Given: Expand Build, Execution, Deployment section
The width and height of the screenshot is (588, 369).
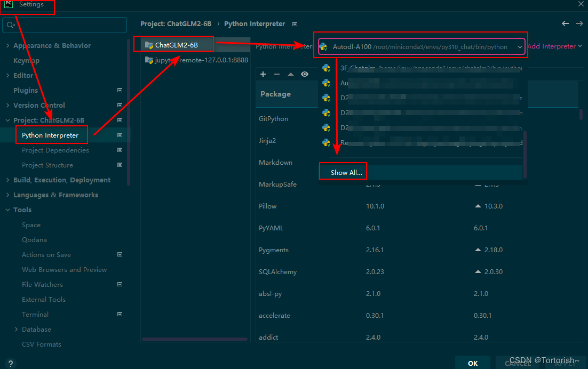Looking at the screenshot, I should pyautogui.click(x=7, y=180).
